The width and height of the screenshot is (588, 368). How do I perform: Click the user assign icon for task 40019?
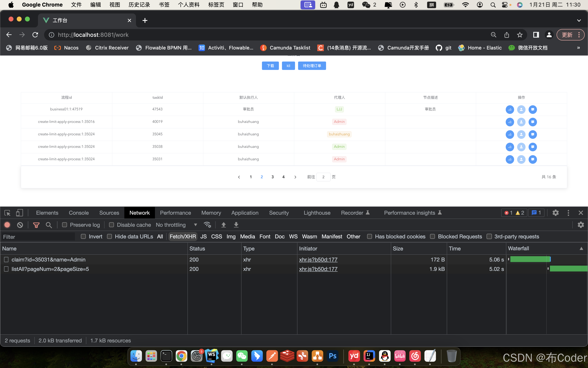[521, 122]
